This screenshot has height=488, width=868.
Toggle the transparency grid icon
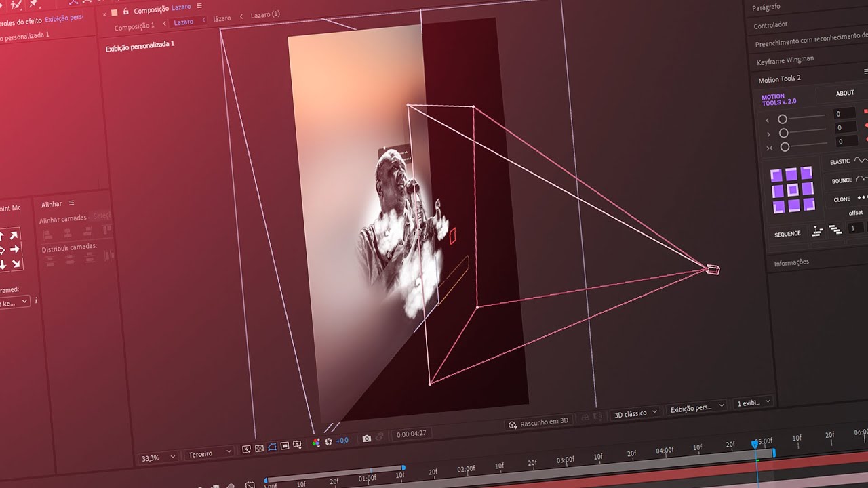pyautogui.click(x=259, y=447)
